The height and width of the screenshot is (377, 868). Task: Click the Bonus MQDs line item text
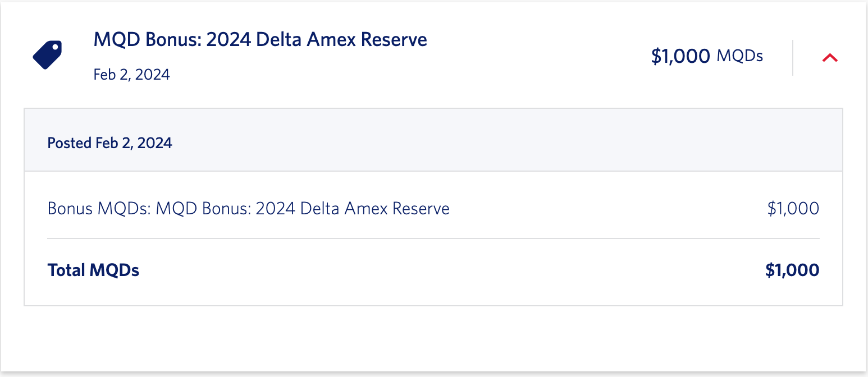click(247, 208)
